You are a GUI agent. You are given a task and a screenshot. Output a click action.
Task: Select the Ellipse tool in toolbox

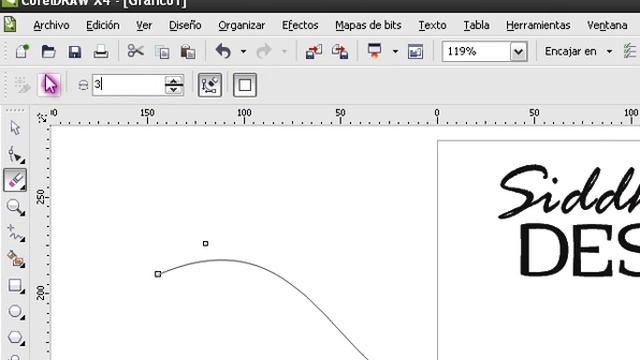pos(16,311)
